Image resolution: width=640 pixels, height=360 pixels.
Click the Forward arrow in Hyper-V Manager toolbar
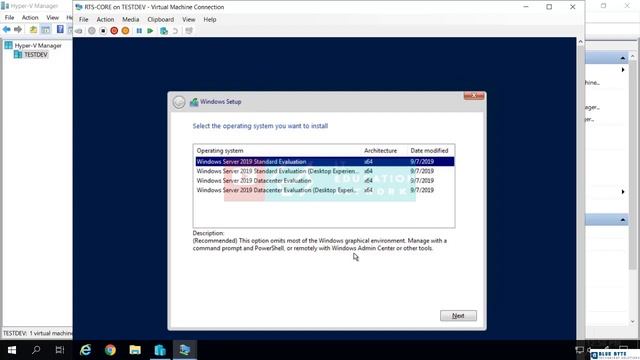pos(18,29)
